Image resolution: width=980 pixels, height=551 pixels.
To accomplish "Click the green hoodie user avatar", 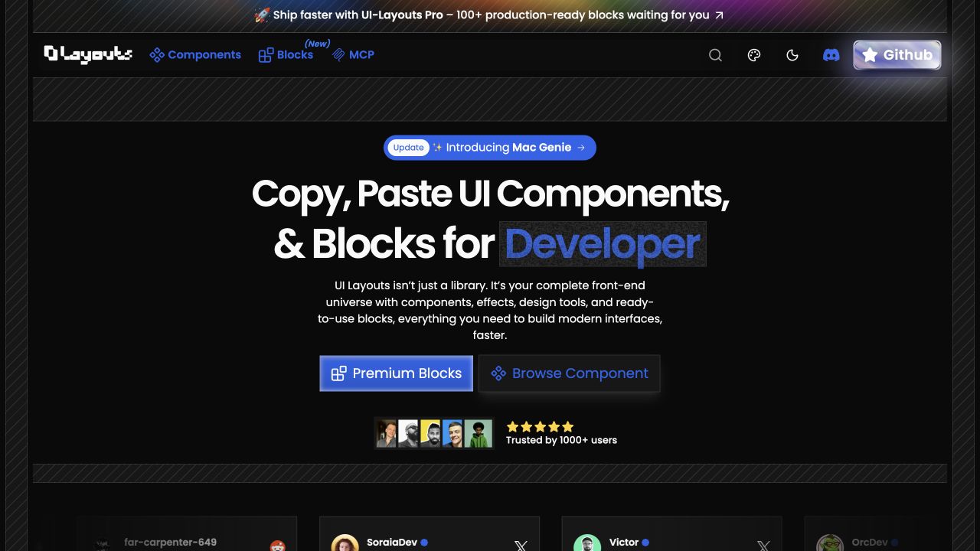I will pyautogui.click(x=479, y=433).
